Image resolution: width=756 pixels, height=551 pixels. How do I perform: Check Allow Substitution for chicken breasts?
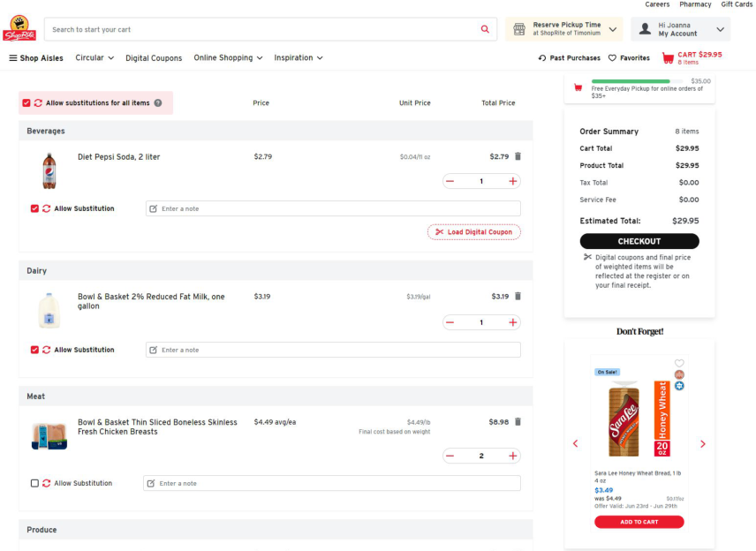point(34,484)
